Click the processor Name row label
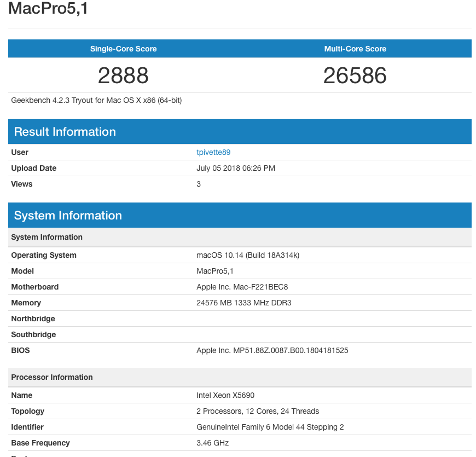Viewport: 476px width, 457px height. pos(21,395)
